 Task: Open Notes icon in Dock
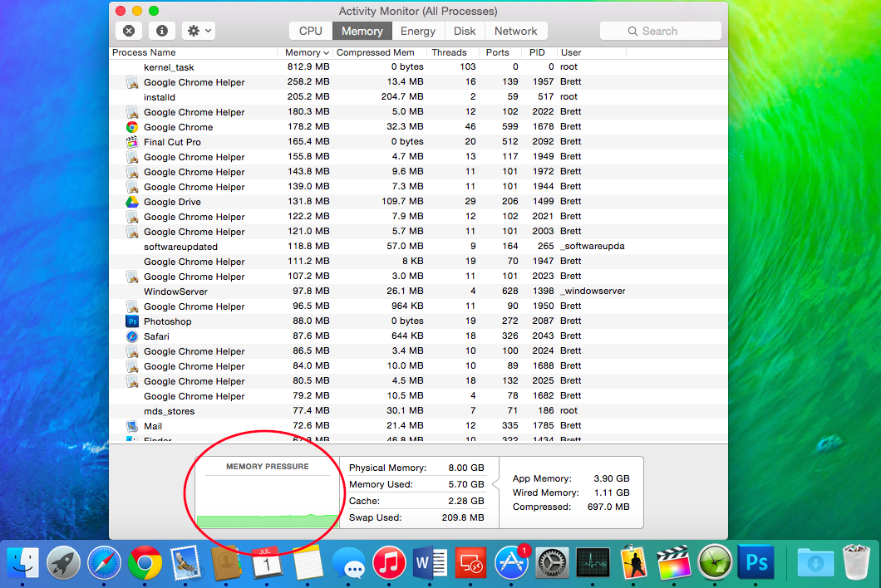(308, 562)
